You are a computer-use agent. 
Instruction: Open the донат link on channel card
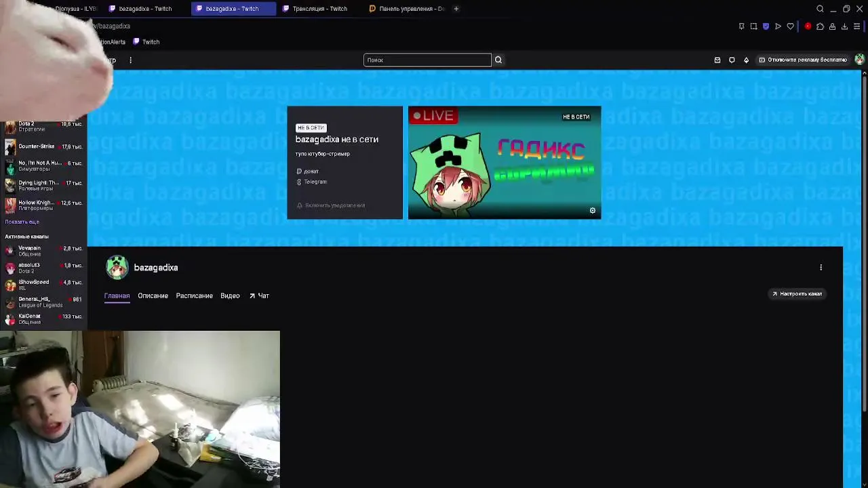[x=307, y=171]
